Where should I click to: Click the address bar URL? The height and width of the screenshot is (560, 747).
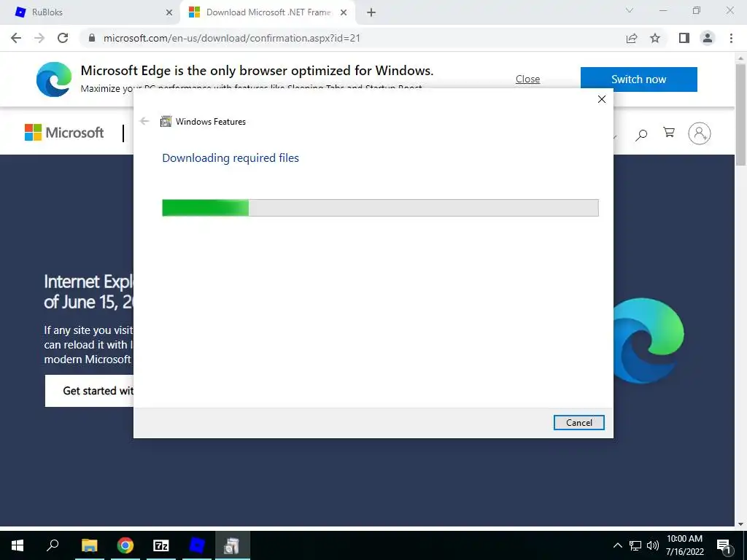coord(231,38)
